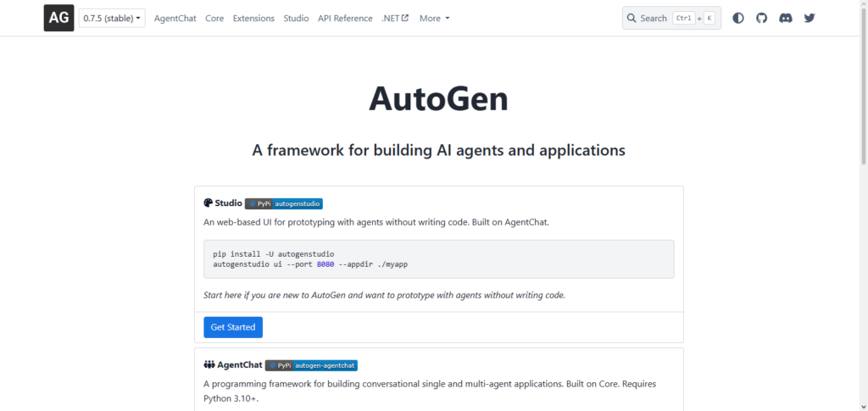The height and width of the screenshot is (411, 868).
Task: Click the AutoGen main heading
Action: [438, 99]
